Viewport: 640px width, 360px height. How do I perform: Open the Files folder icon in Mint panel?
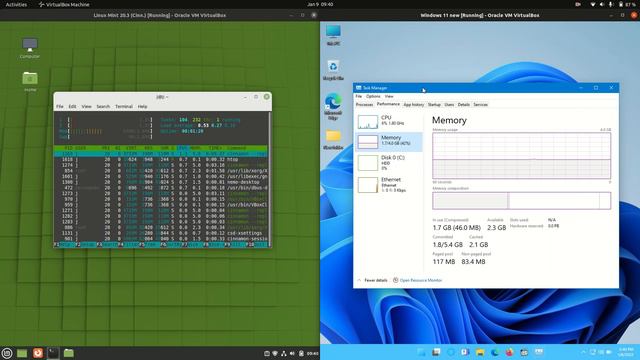click(x=69, y=353)
